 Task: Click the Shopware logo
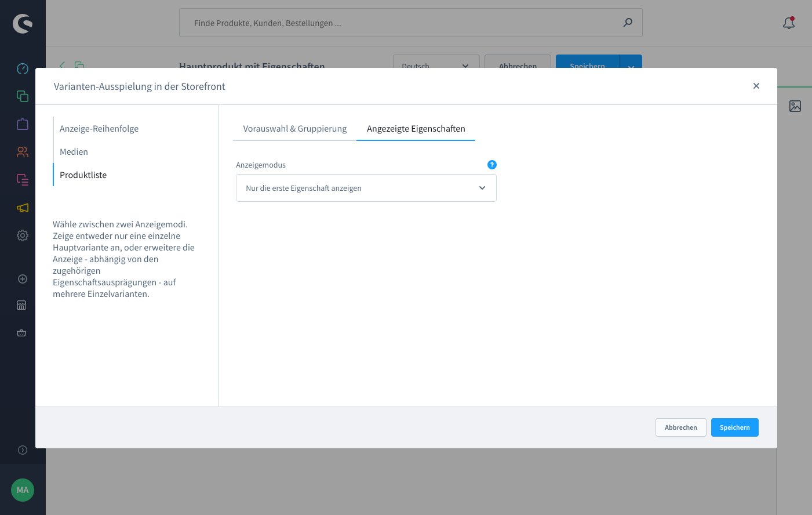pos(23,23)
